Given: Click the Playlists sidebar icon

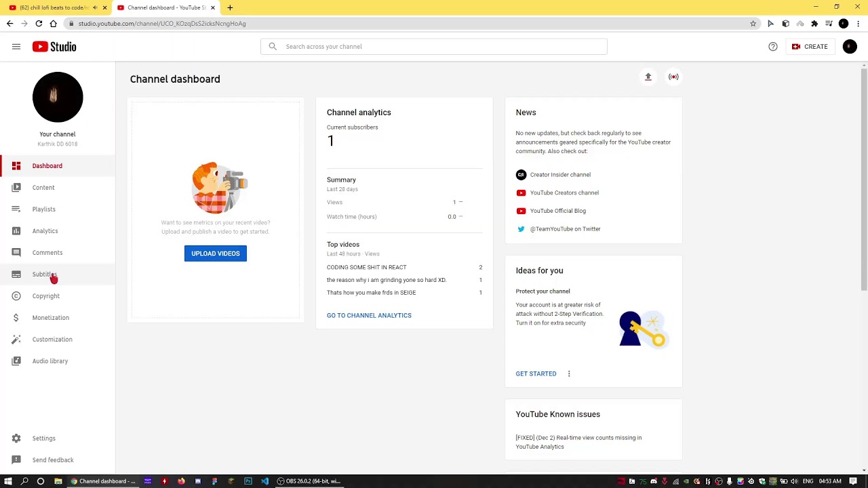Looking at the screenshot, I should 16,209.
